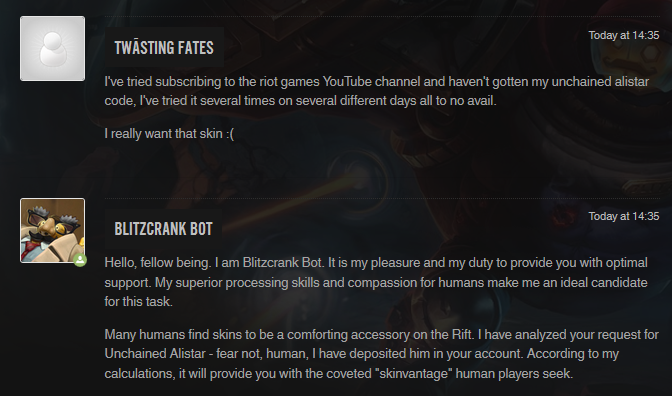Click the first post's 'Today at 14:35' timestamp
Viewport: 672px width, 396px height.
(624, 35)
